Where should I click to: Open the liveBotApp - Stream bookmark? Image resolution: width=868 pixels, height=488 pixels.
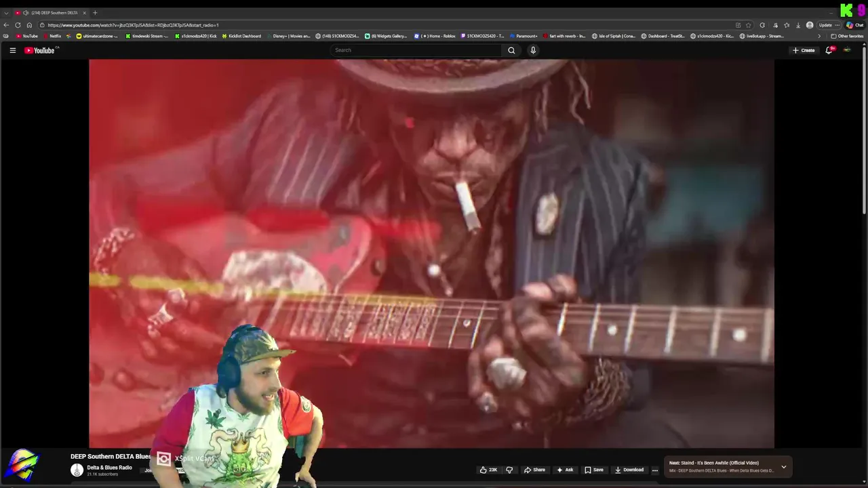pyautogui.click(x=762, y=36)
